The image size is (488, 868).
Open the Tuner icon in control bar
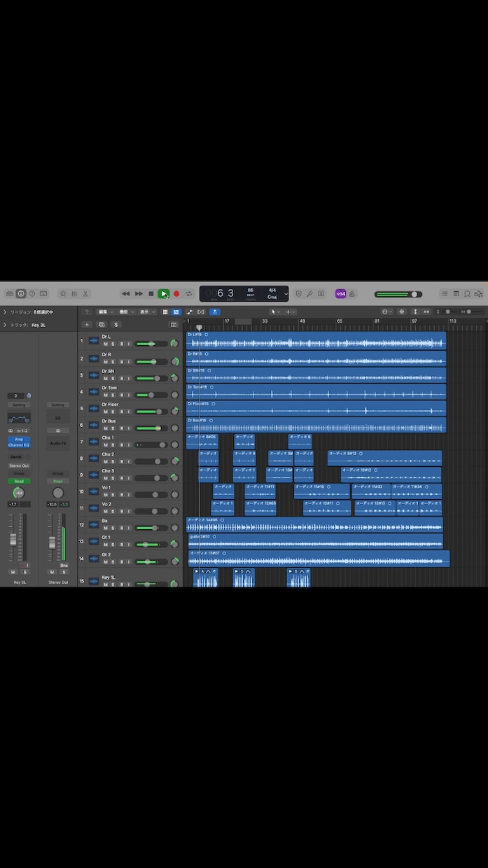tap(310, 294)
